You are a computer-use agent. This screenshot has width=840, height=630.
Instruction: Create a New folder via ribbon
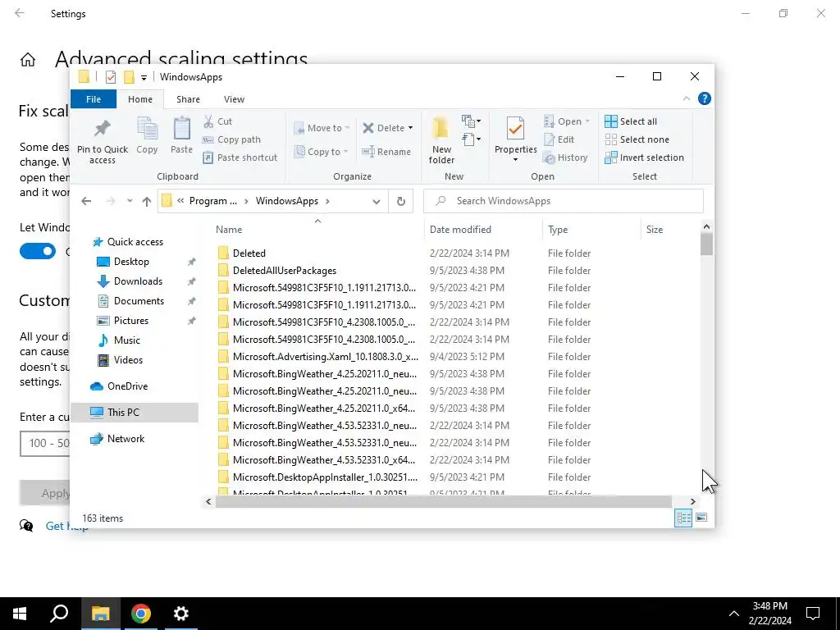coord(441,140)
